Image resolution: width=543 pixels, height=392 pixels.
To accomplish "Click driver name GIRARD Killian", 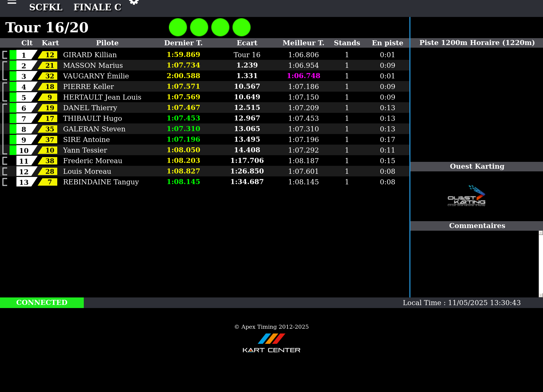I will [90, 55].
